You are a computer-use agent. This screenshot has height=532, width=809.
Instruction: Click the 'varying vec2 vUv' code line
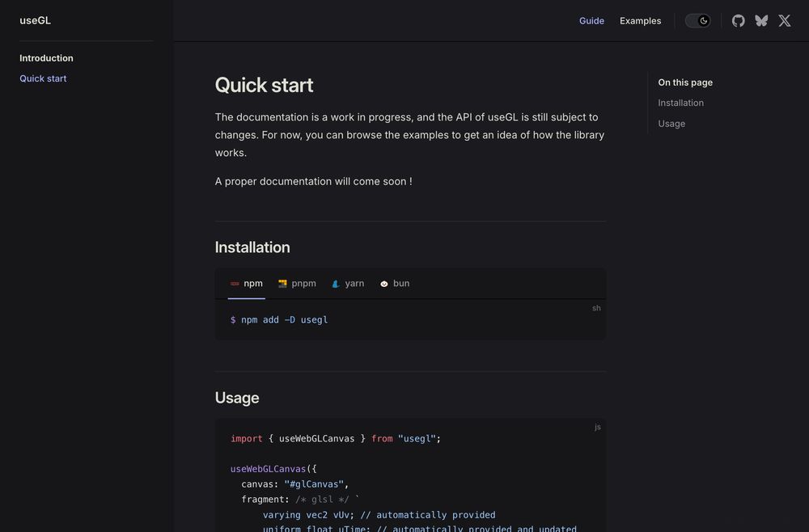pos(379,514)
